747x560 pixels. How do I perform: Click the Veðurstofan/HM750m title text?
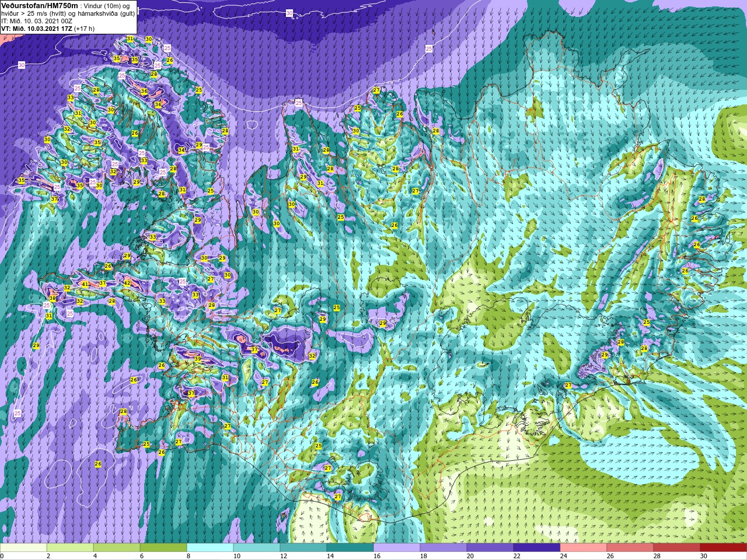tap(40, 5)
